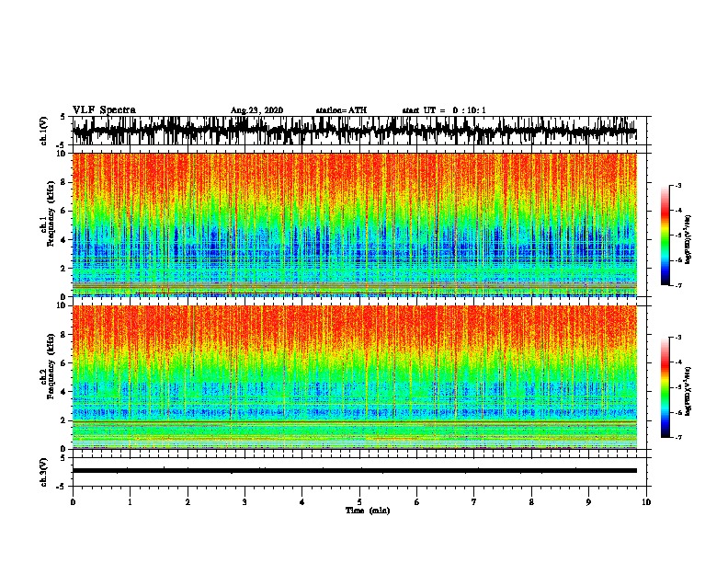Viewport: 728px width, 563px height.
Task: Click the ch.2 spectrogram color scale bar
Action: [665, 387]
